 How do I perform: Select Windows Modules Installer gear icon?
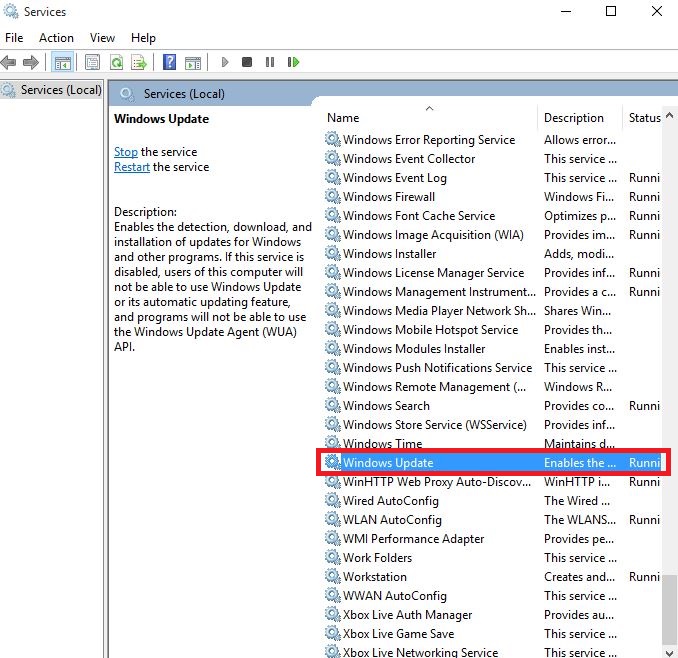333,348
